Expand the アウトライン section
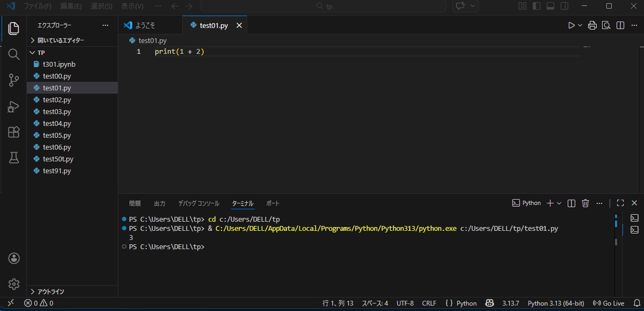Image resolution: width=644 pixels, height=311 pixels. tap(51, 292)
